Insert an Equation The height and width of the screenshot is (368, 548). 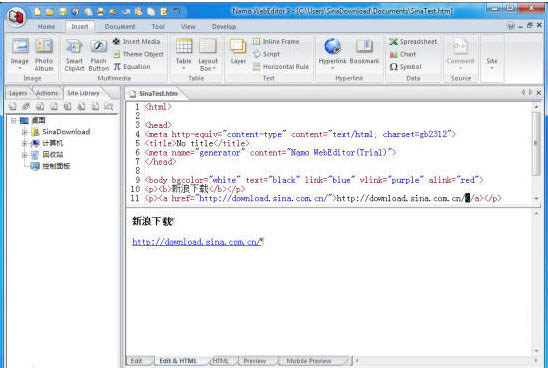click(132, 66)
